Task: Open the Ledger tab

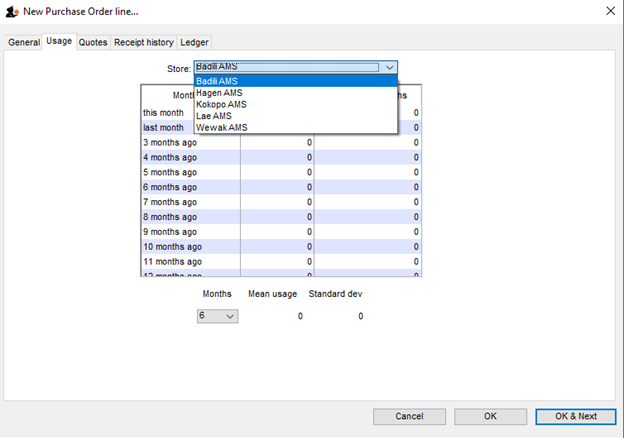Action: click(194, 42)
